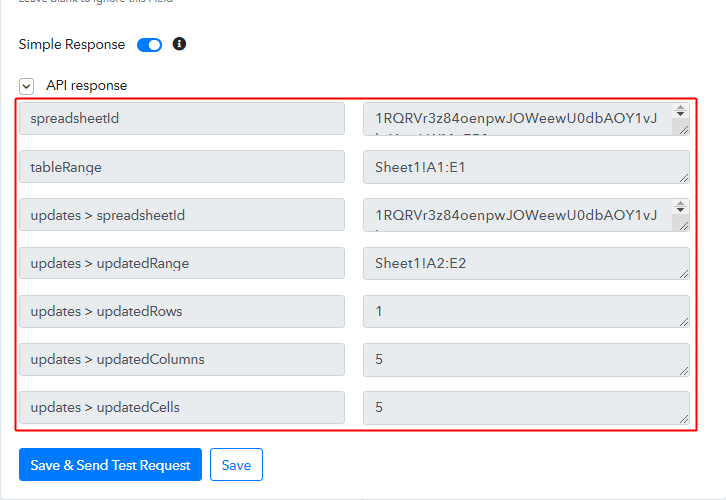Screen dimensions: 726x500
Task: Click resize handle of tableRange value box
Action: 684,178
